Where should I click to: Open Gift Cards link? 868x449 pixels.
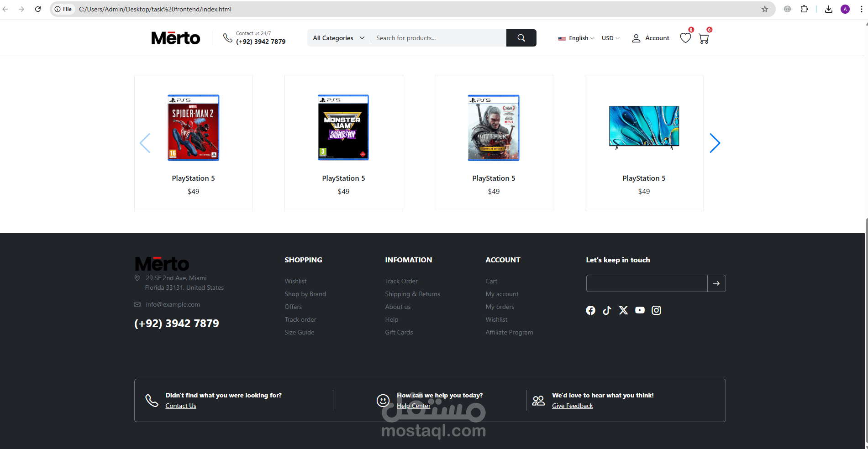[x=399, y=332]
